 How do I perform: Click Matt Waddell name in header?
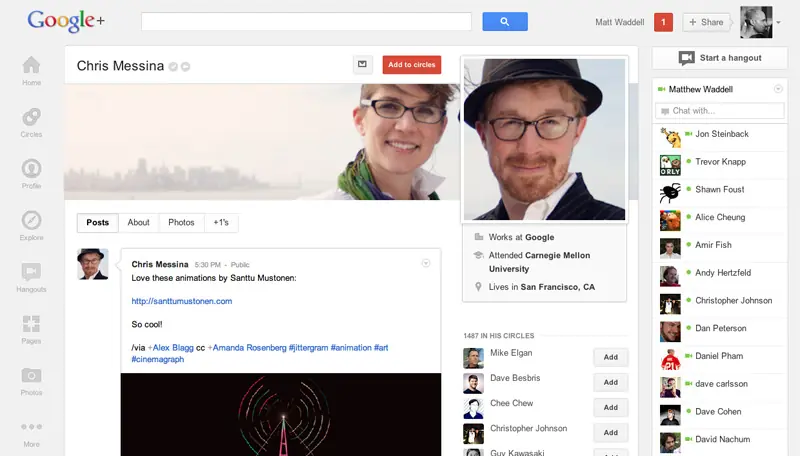click(x=619, y=22)
